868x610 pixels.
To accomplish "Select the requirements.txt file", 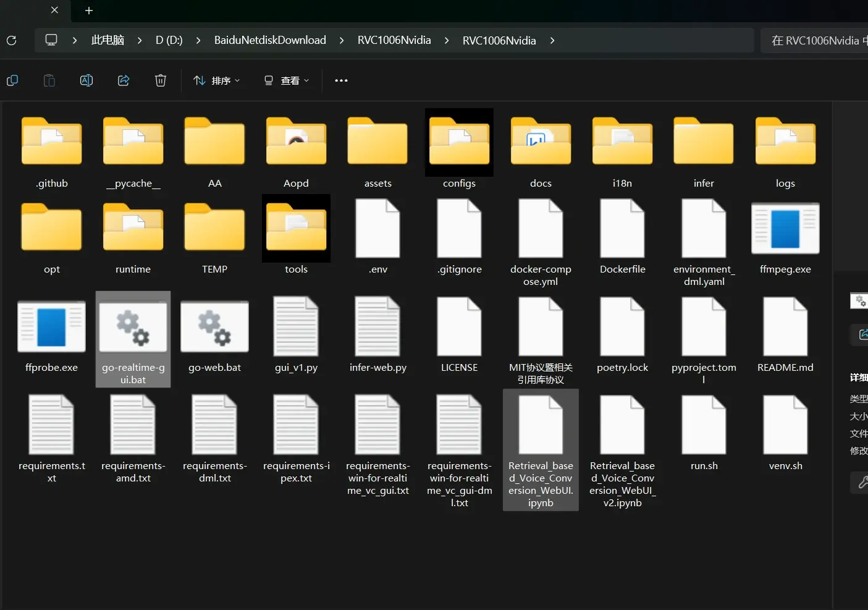I will [x=52, y=439].
